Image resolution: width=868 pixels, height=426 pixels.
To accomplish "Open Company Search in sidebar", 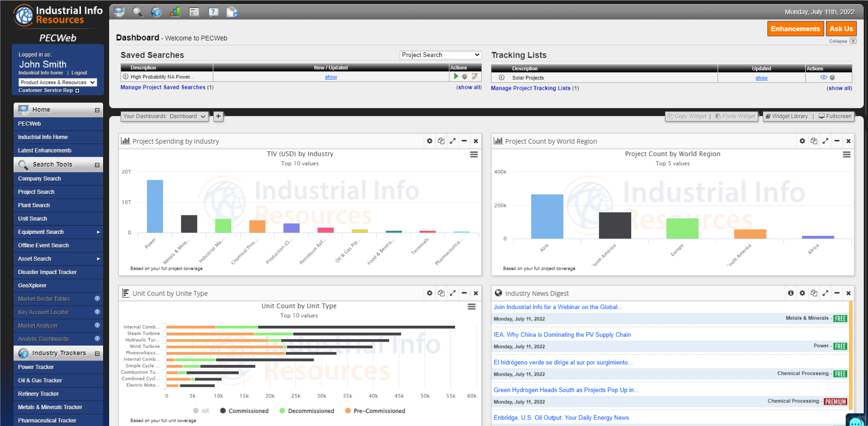I will coord(58,178).
